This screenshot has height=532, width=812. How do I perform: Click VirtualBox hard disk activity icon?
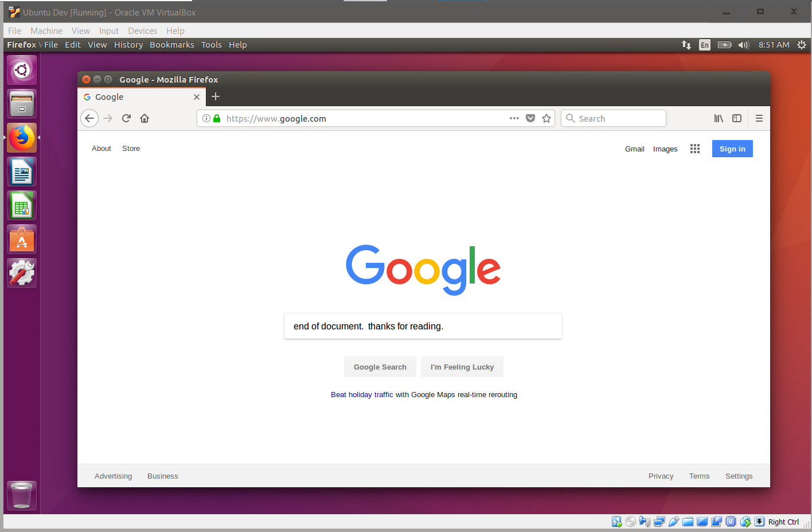click(616, 522)
